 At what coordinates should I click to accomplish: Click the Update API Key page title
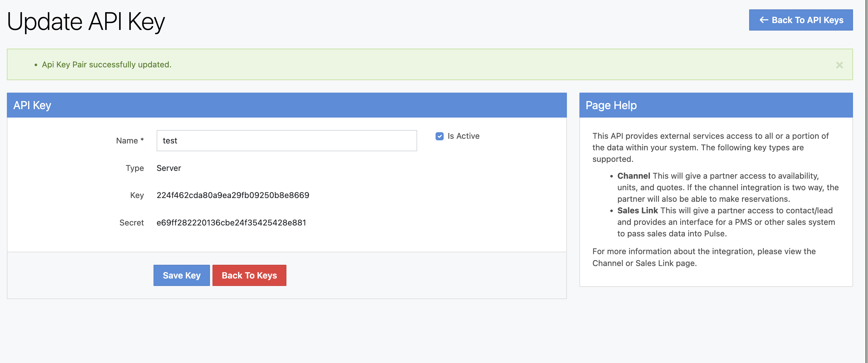pos(86,22)
